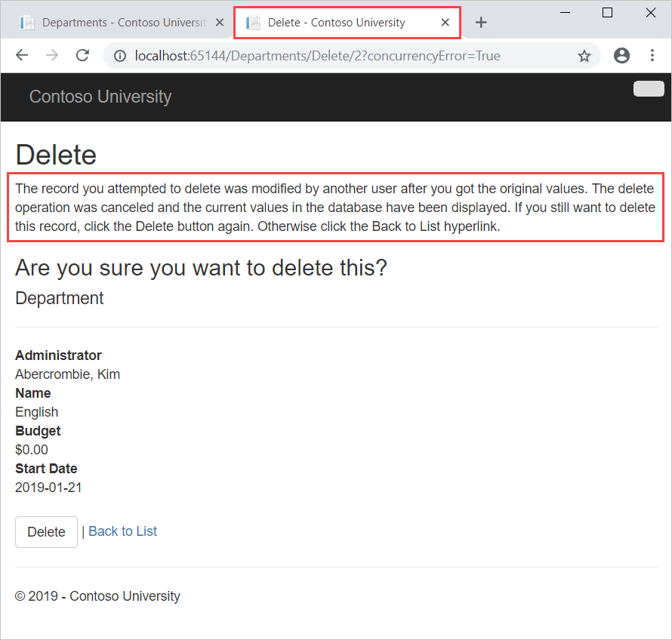
Task: Reload the Delete page
Action: coord(82,55)
